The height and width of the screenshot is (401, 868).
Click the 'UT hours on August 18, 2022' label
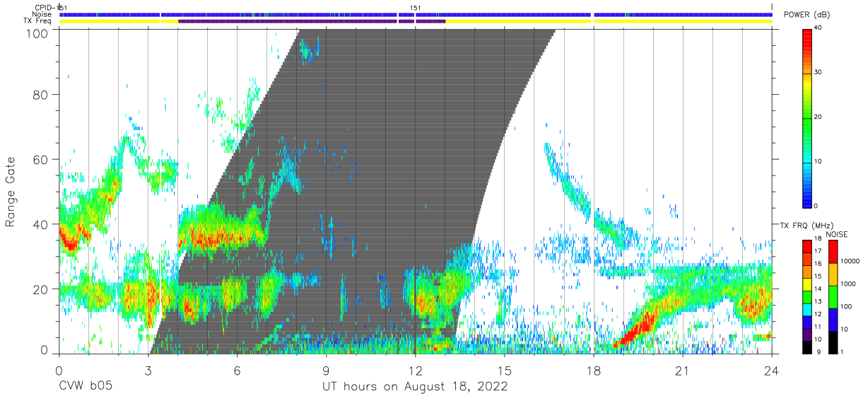tap(415, 387)
